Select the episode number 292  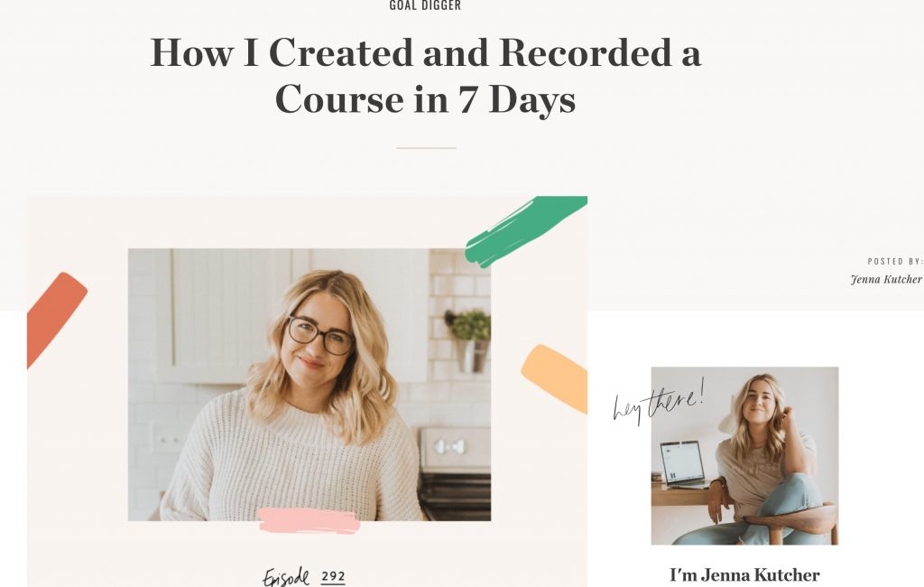[334, 576]
